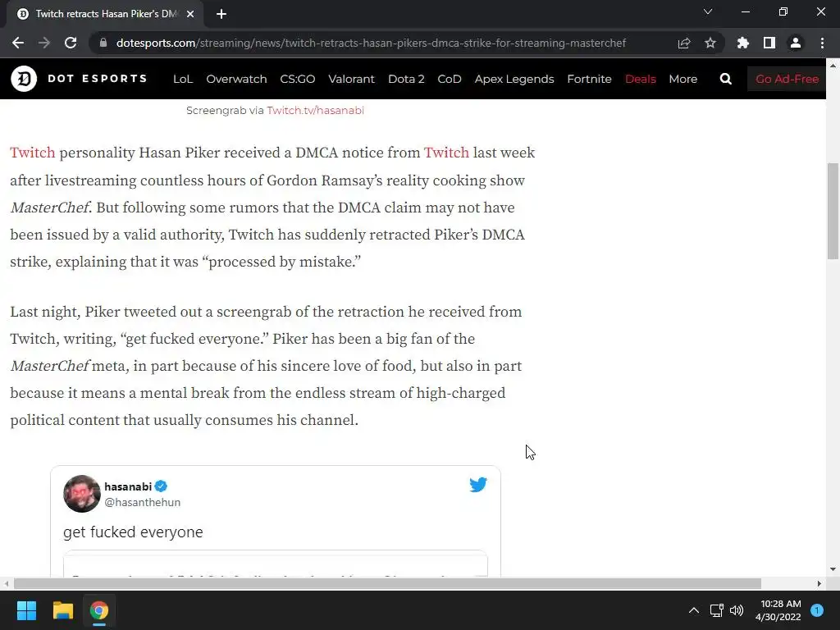The width and height of the screenshot is (840, 630).
Task: Click the Dot Esports logo icon
Action: click(24, 79)
